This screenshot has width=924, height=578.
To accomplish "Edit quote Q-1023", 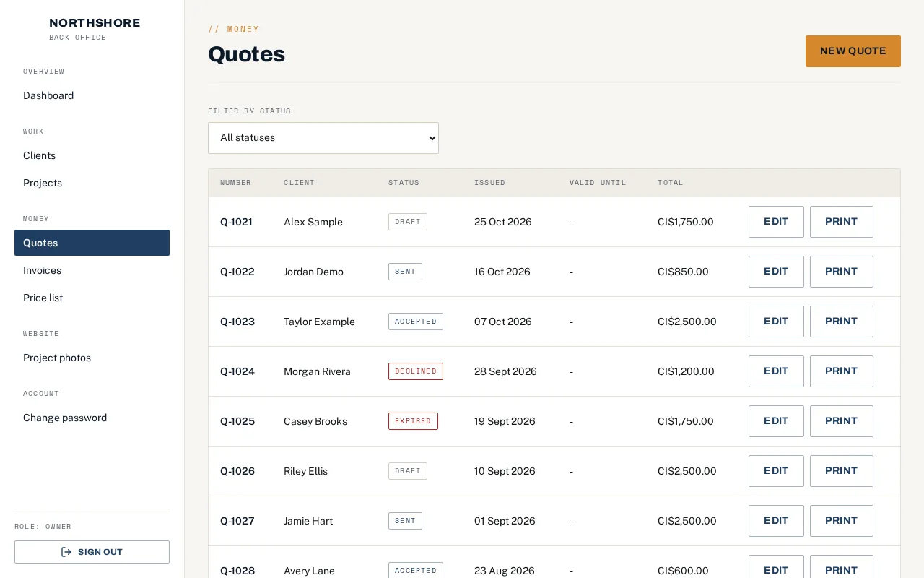I will tap(776, 322).
